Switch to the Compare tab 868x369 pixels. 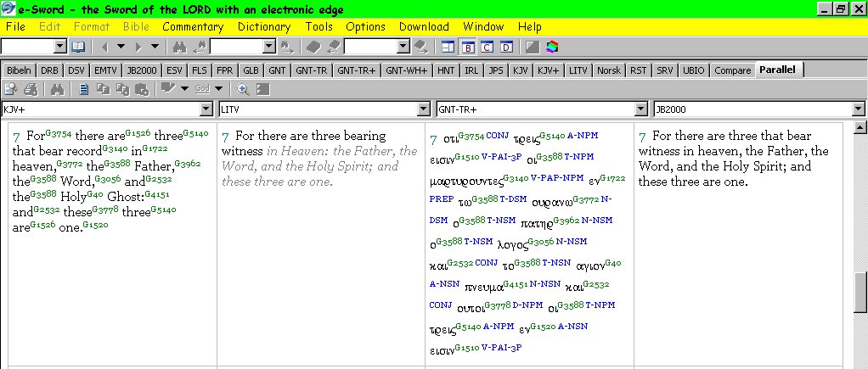pos(732,70)
